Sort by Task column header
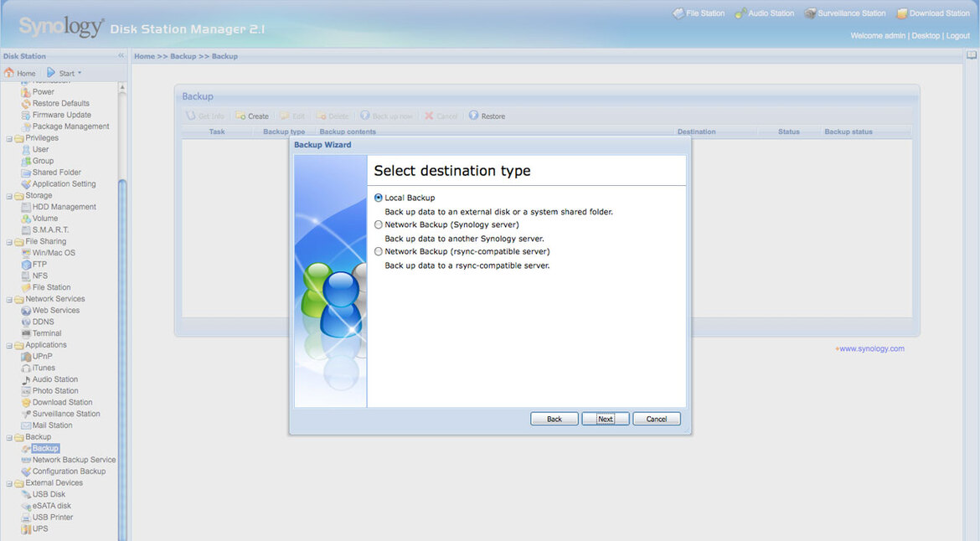The height and width of the screenshot is (541, 980). (x=217, y=131)
